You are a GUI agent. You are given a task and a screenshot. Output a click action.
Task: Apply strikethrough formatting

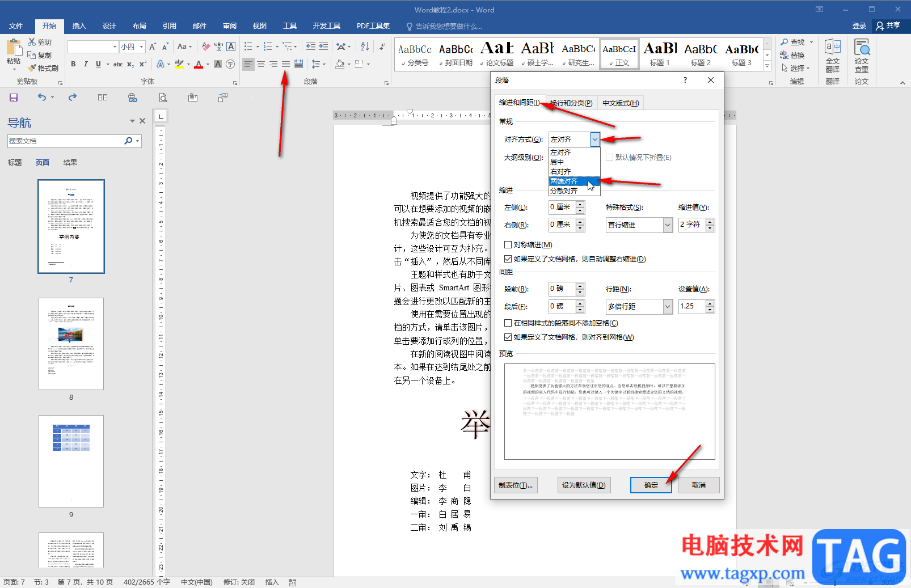pos(117,64)
